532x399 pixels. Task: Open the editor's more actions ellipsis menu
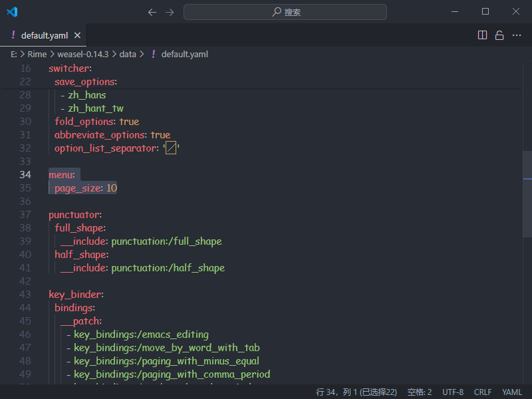(516, 35)
